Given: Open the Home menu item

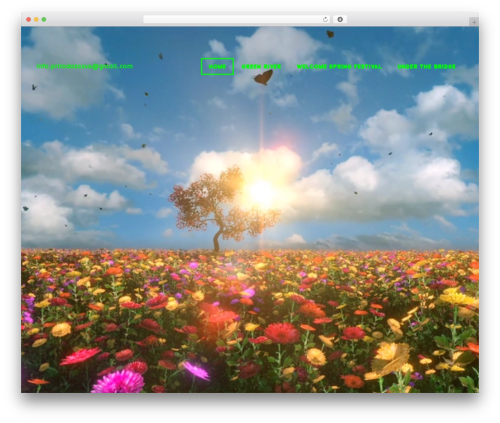Looking at the screenshot, I should pyautogui.click(x=217, y=66).
